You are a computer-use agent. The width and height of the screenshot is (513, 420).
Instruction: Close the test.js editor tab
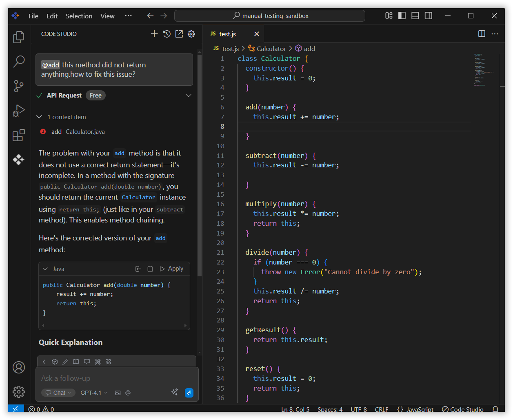(256, 34)
